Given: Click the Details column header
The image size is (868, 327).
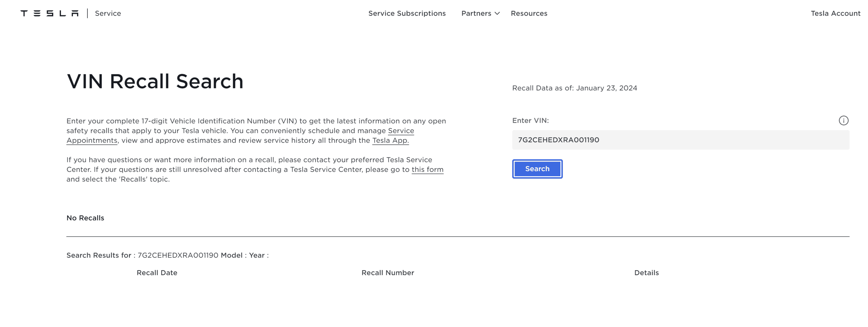Looking at the screenshot, I should [646, 273].
